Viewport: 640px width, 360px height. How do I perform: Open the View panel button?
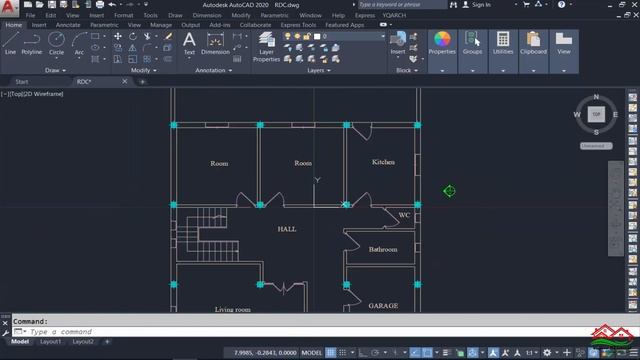pyautogui.click(x=564, y=51)
